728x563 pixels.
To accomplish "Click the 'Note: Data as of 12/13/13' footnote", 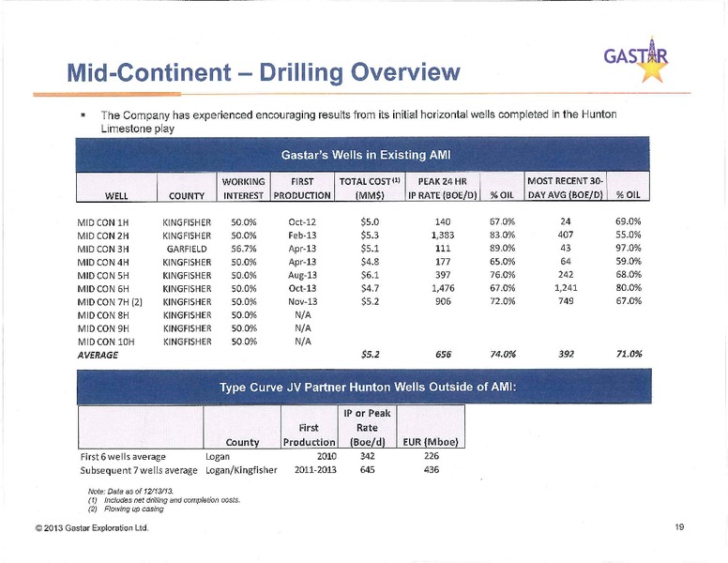I will point(130,491).
